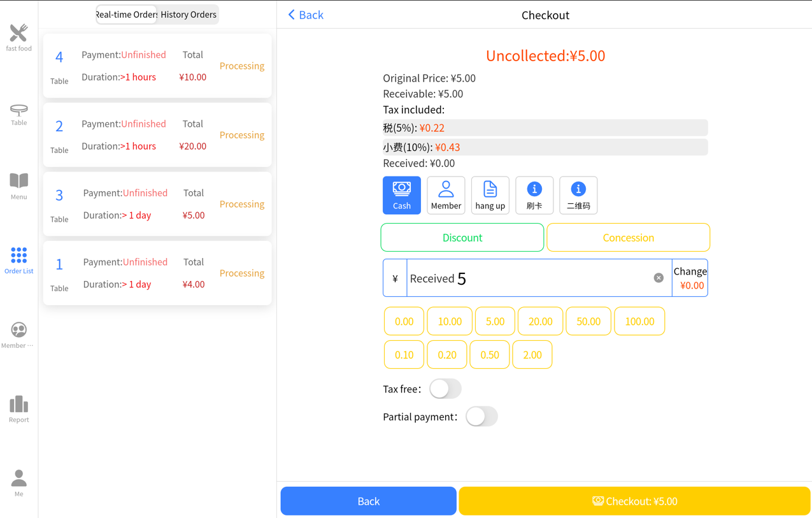Go back using top chevron link
Image resolution: width=812 pixels, height=518 pixels.
tap(306, 15)
